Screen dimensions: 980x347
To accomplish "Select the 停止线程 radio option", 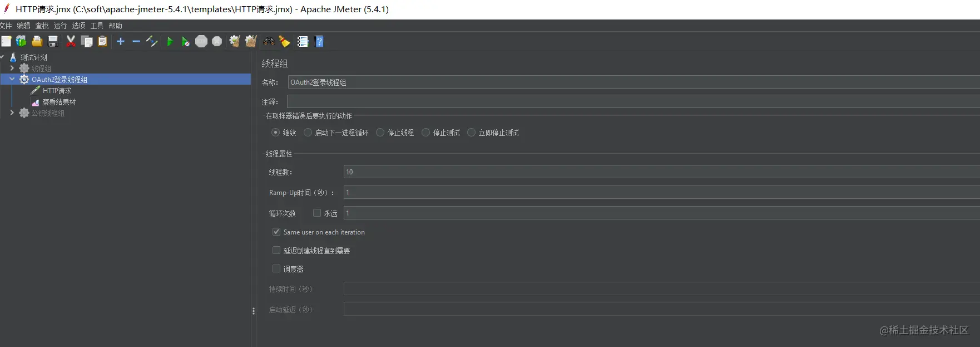I will click(x=380, y=133).
